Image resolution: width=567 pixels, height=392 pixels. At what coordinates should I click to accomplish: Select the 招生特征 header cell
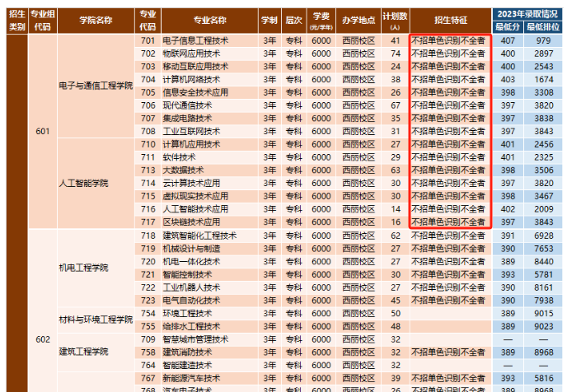point(451,21)
